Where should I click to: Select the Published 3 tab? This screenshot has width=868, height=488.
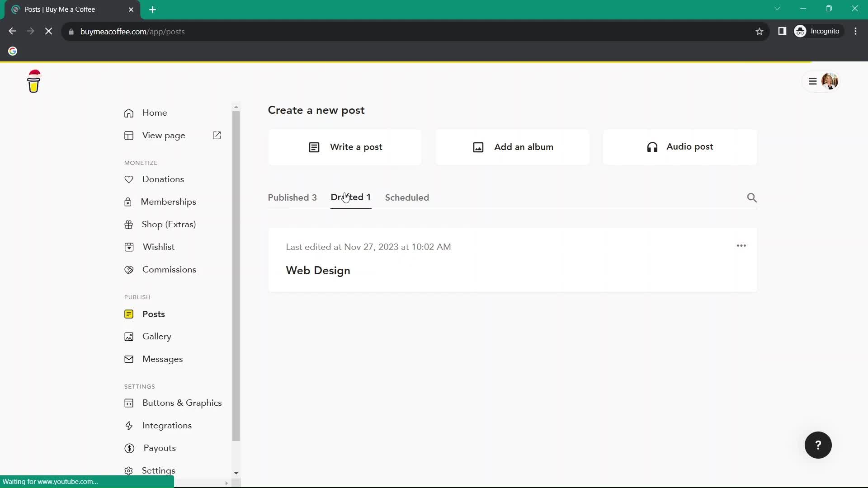[292, 197]
